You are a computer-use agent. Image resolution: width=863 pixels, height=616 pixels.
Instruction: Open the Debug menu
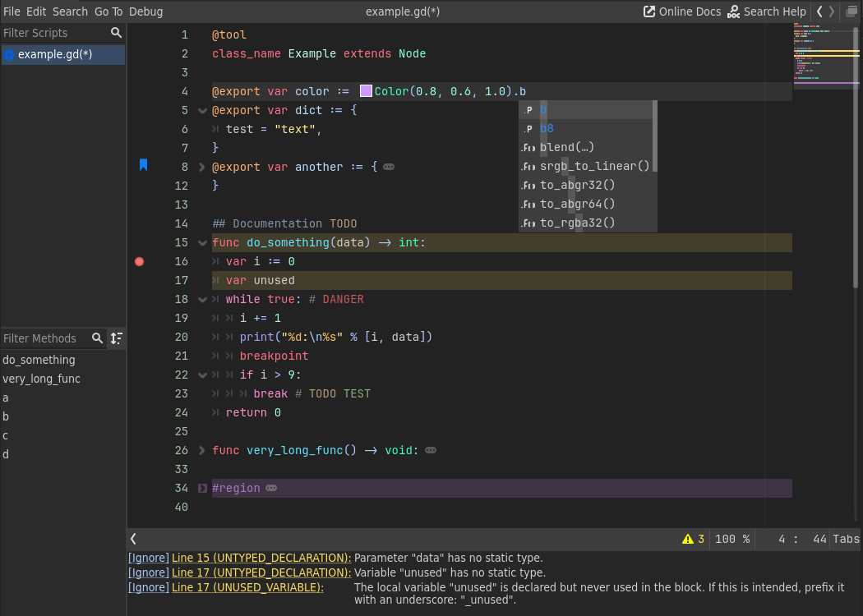(x=145, y=11)
